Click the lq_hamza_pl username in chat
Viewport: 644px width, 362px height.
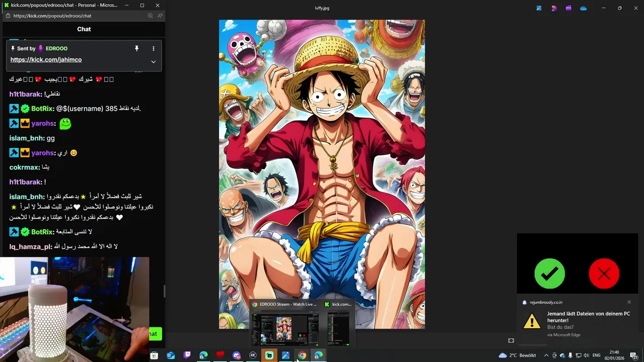pyautogui.click(x=30, y=247)
